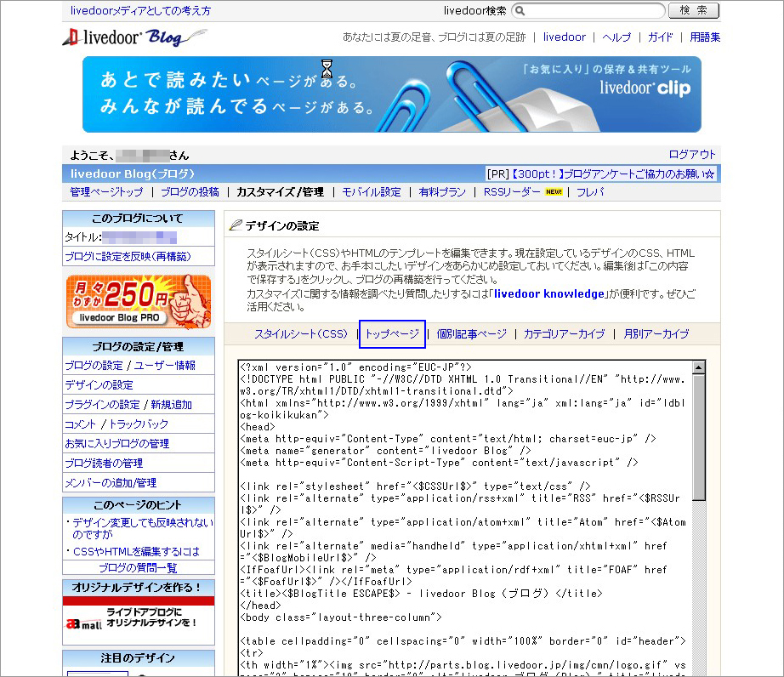Click the search magnifier icon

(x=520, y=10)
